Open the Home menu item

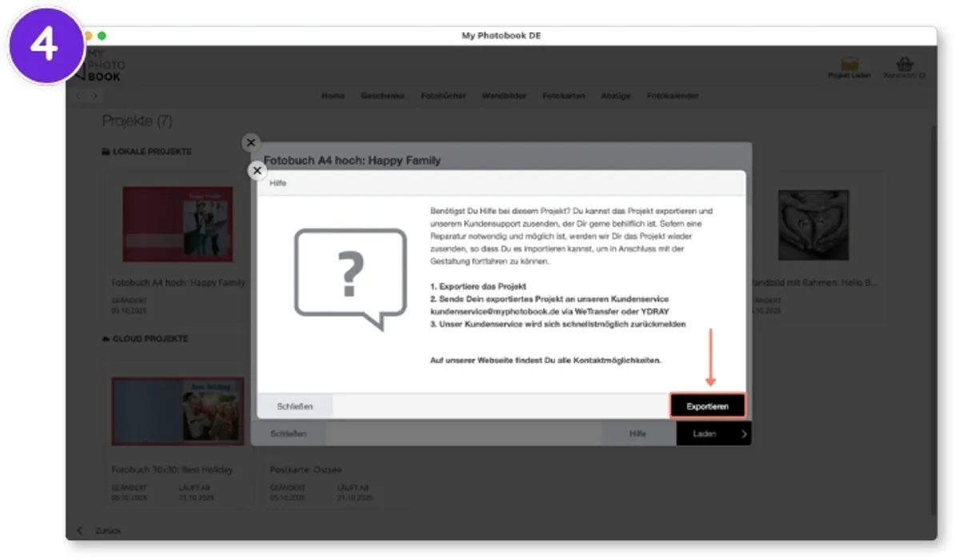(333, 96)
